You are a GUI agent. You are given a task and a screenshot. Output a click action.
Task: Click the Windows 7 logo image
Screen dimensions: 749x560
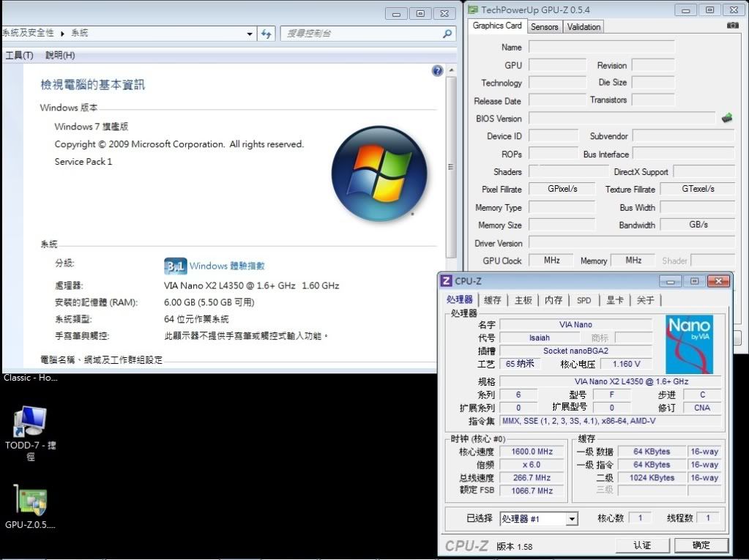(379, 173)
